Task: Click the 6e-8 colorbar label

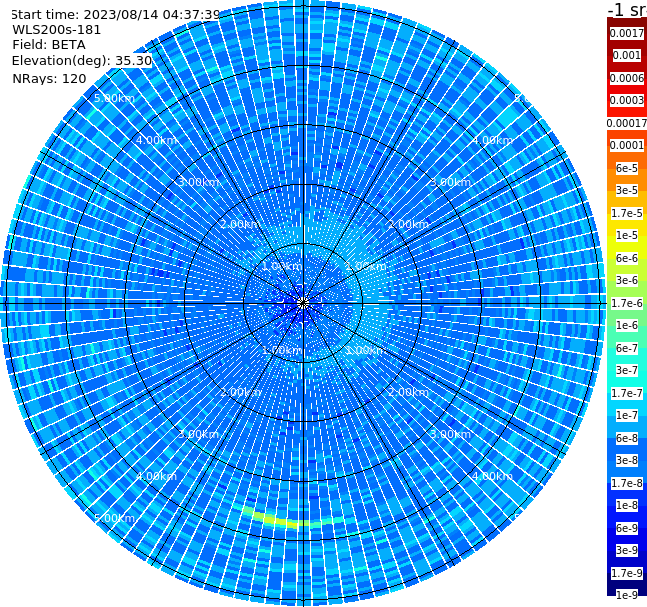Action: [627, 438]
